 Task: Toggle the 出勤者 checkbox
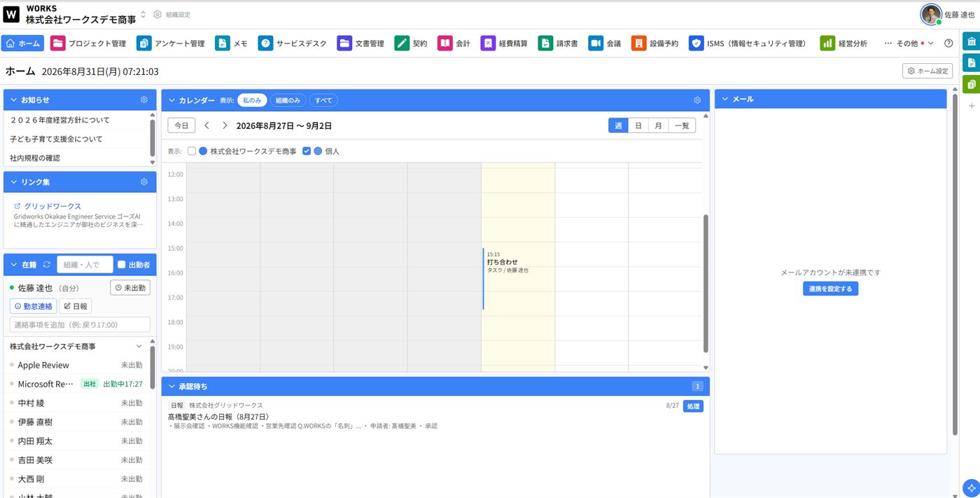[122, 265]
